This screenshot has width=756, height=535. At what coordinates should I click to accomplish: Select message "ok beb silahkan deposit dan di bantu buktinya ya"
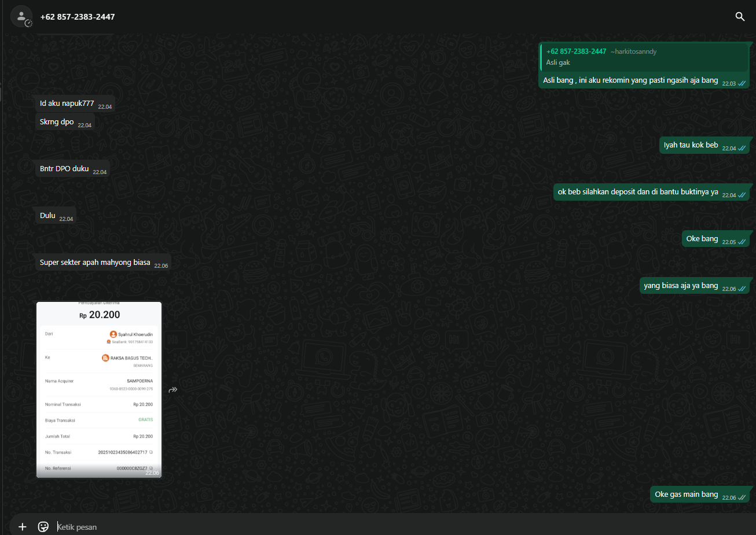652,192
